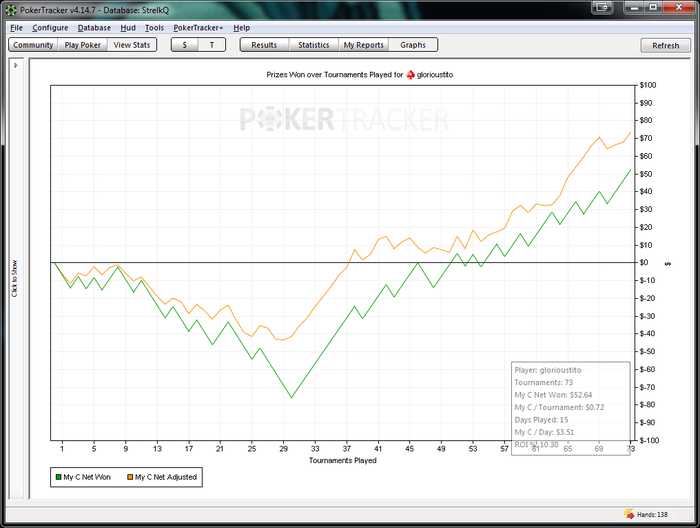Click the x-axis tick label 1
700x528 pixels.
pos(62,449)
